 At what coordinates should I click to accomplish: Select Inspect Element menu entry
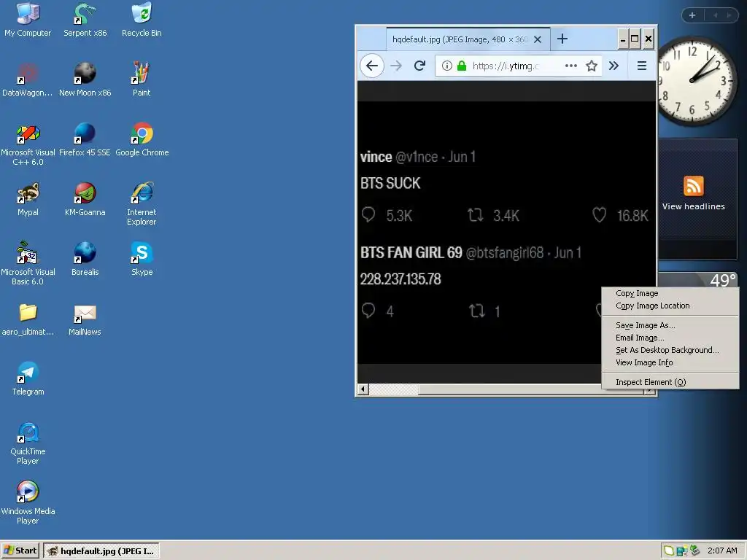click(651, 382)
